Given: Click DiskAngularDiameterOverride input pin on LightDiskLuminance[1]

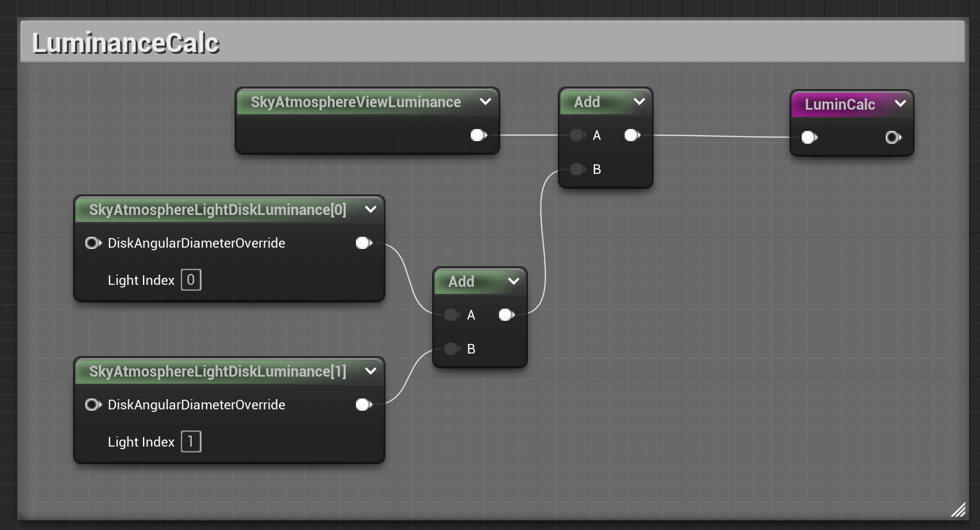Looking at the screenshot, I should pyautogui.click(x=93, y=404).
